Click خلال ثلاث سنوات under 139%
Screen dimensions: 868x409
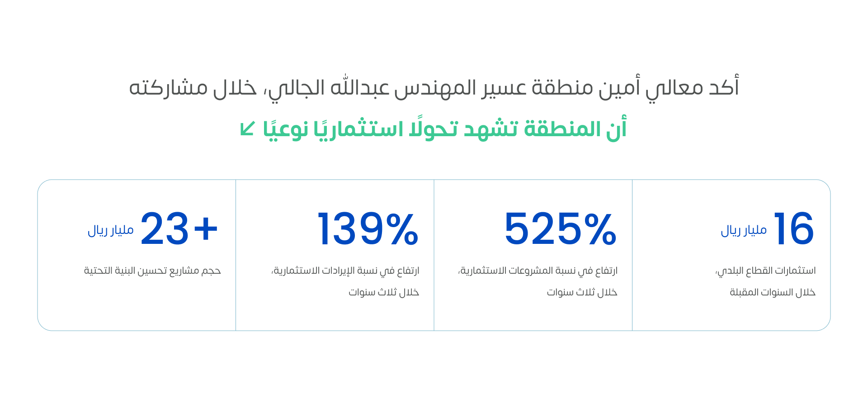pos(383,292)
